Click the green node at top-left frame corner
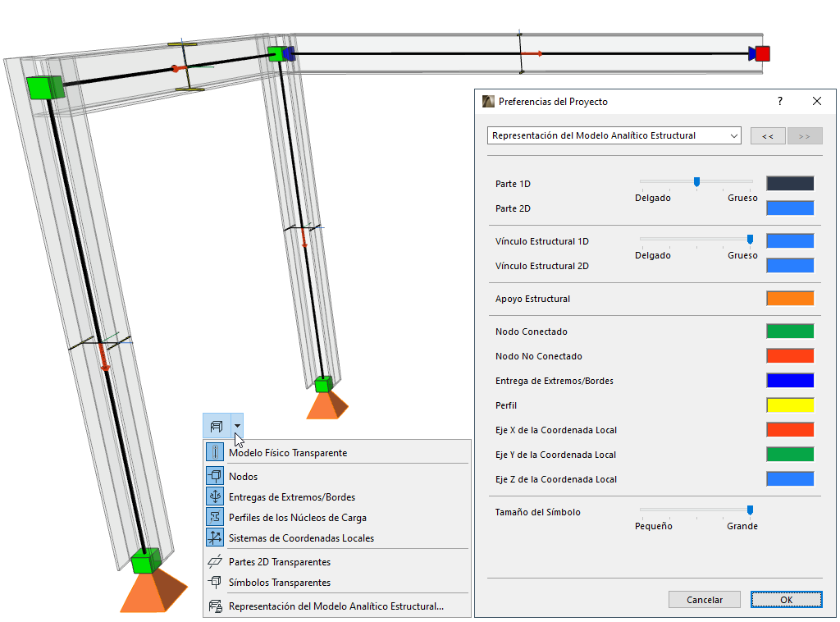 [x=45, y=87]
